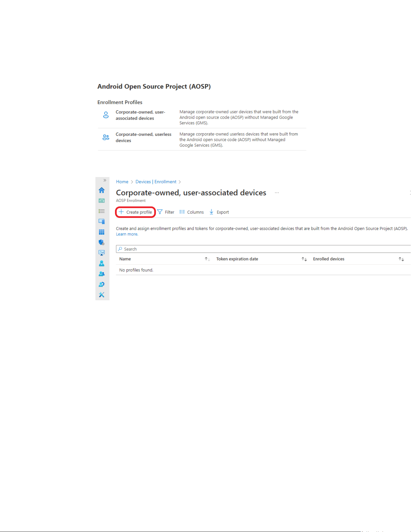Open the Home icon in the sidebar
Screen dimensions: 411x532
[101, 190]
